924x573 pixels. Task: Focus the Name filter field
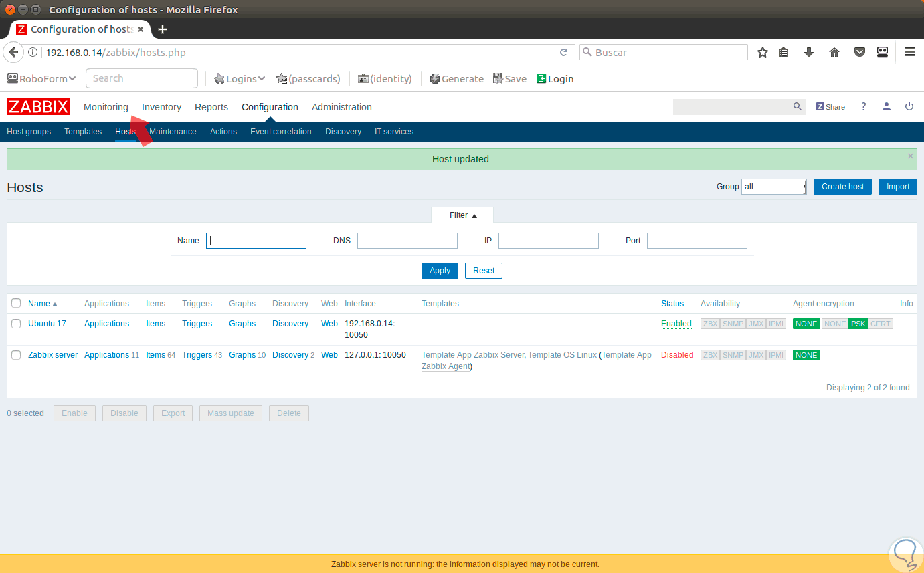tap(256, 241)
